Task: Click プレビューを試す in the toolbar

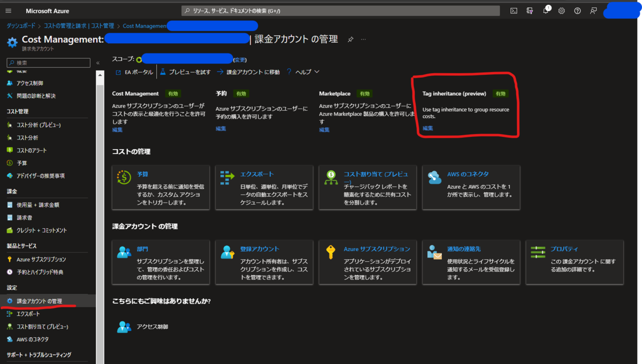Action: pos(185,72)
